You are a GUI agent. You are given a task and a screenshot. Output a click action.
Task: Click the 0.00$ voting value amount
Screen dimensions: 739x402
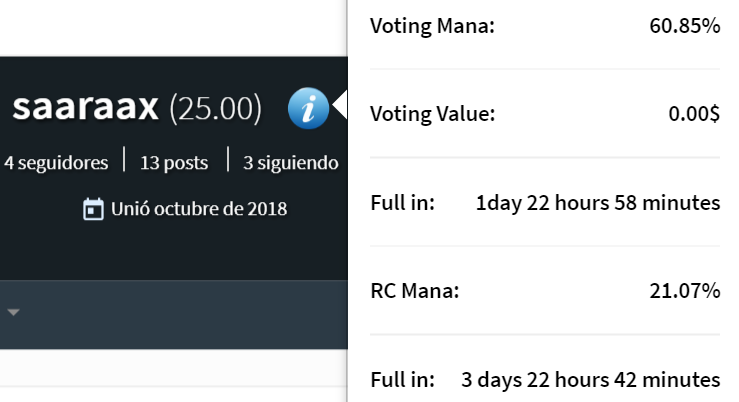694,114
